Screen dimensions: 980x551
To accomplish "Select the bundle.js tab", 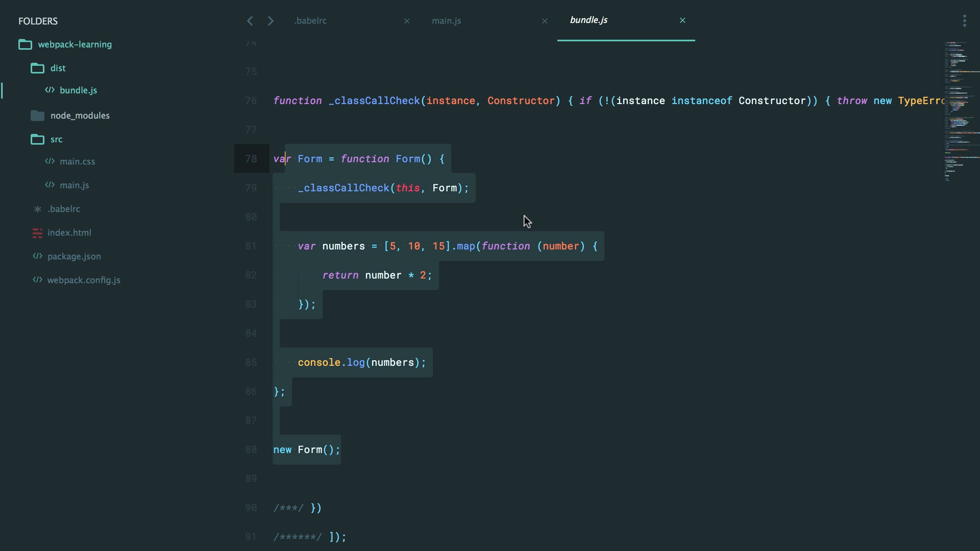I will (589, 20).
